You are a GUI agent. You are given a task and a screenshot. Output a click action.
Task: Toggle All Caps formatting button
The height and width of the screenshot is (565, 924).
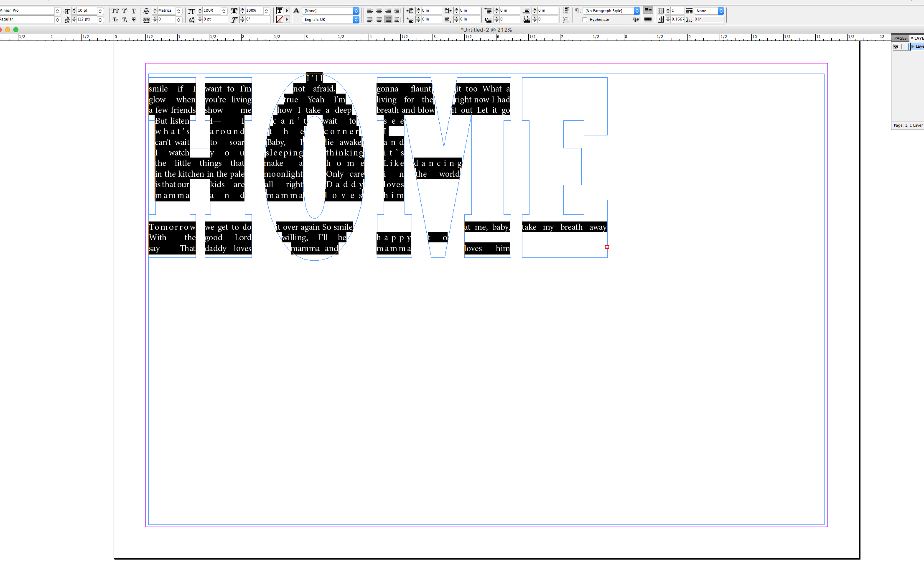click(115, 11)
